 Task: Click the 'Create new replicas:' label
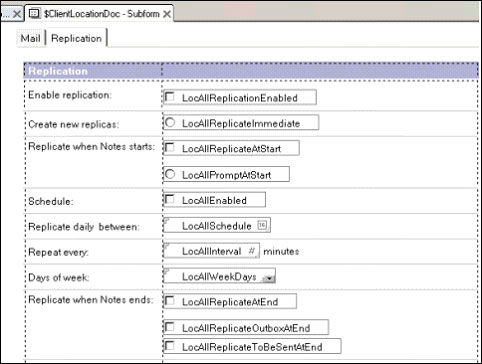(74, 124)
